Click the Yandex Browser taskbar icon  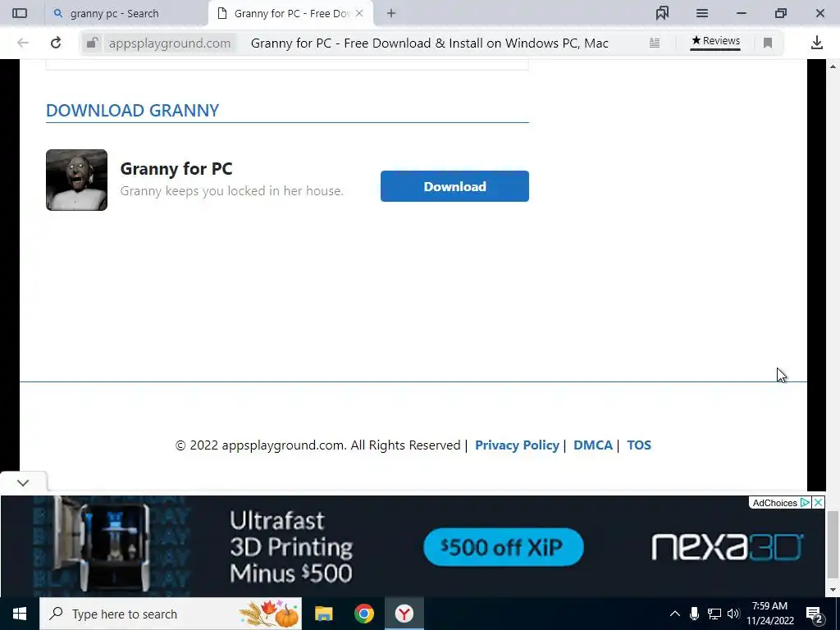404,614
